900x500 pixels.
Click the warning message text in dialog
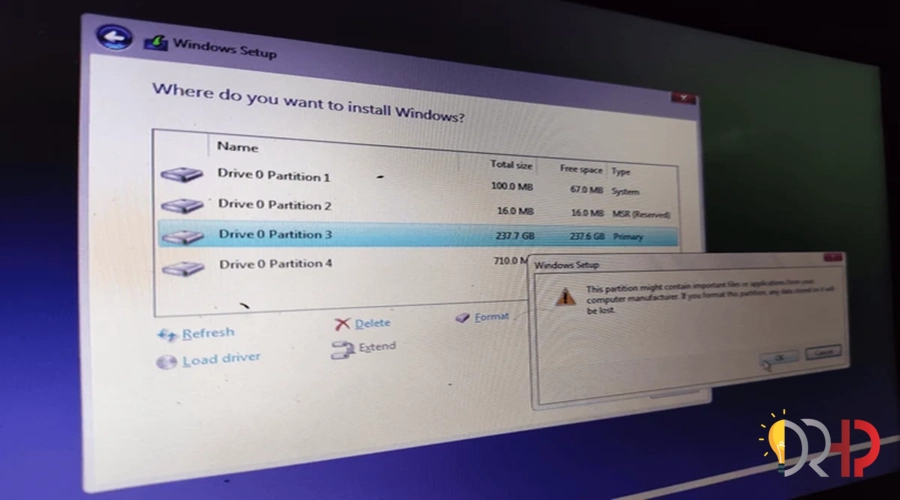pos(710,295)
